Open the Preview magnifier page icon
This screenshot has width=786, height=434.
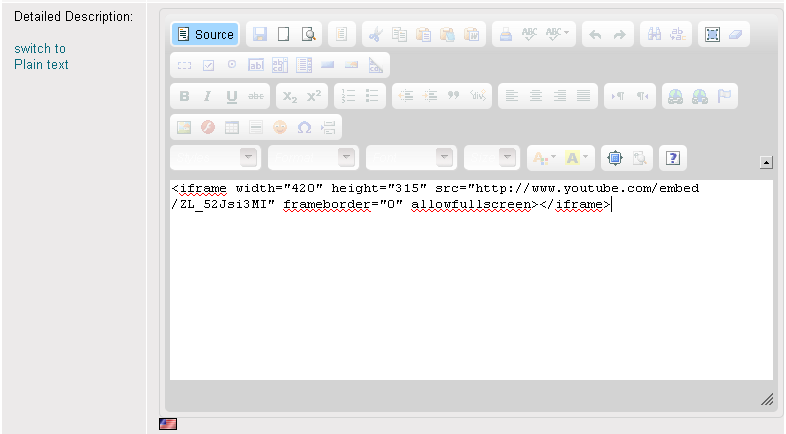pyautogui.click(x=308, y=34)
